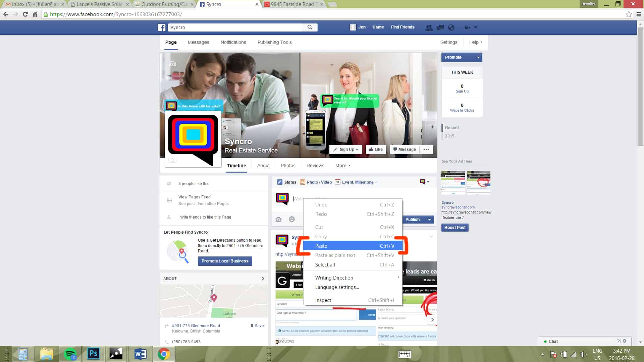Click the Promote Local Business button
Viewport: 644px width, 362px height.
[x=225, y=261]
